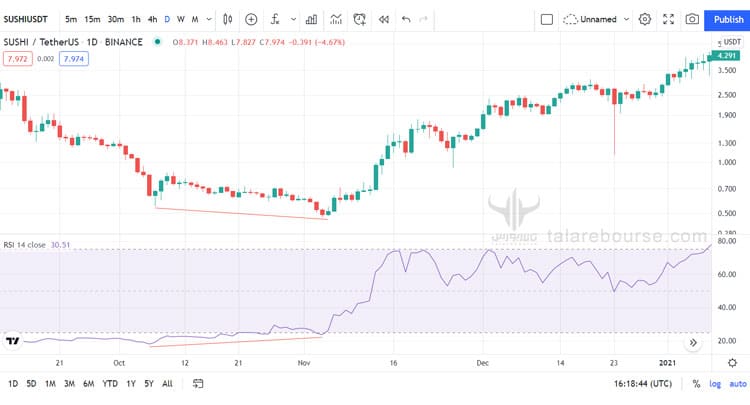Toggle log scale mode

pos(715,383)
